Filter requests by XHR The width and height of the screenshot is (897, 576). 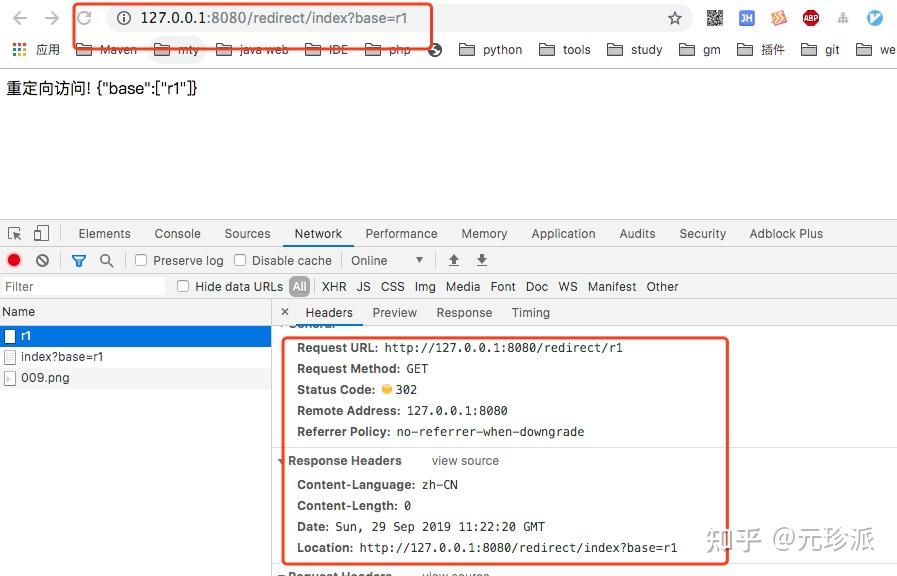[333, 286]
